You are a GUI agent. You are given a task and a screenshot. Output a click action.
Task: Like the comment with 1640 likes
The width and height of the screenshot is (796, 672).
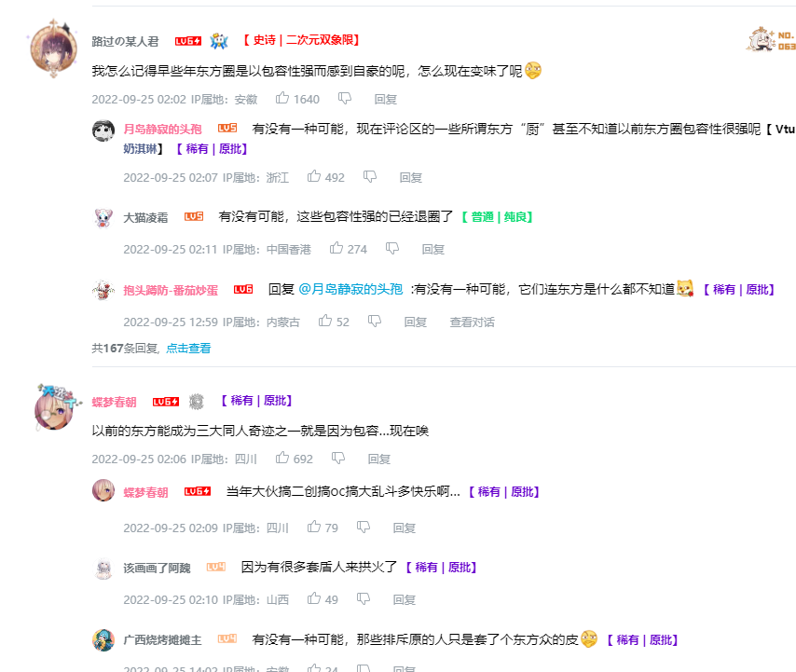282,99
